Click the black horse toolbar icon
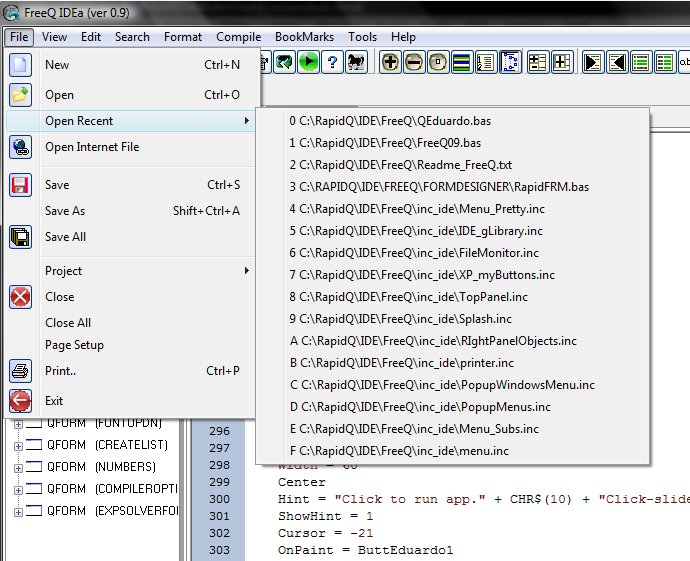The width and height of the screenshot is (690, 561). [x=356, y=62]
